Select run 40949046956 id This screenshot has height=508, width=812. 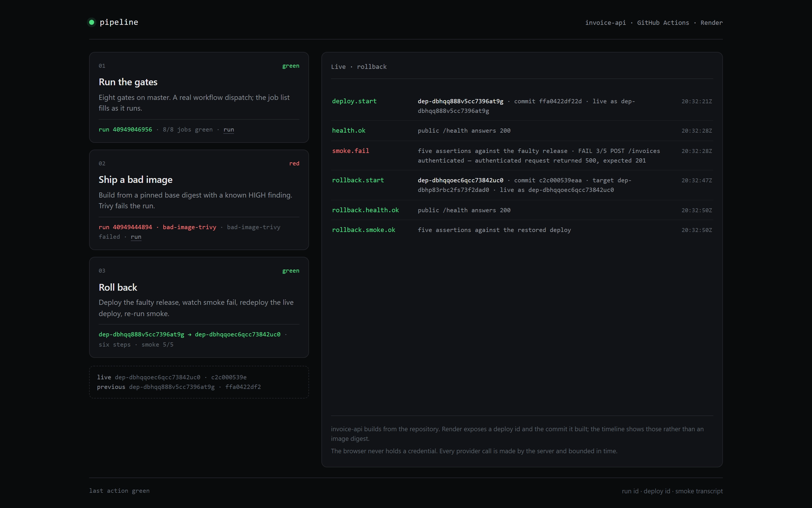125,130
